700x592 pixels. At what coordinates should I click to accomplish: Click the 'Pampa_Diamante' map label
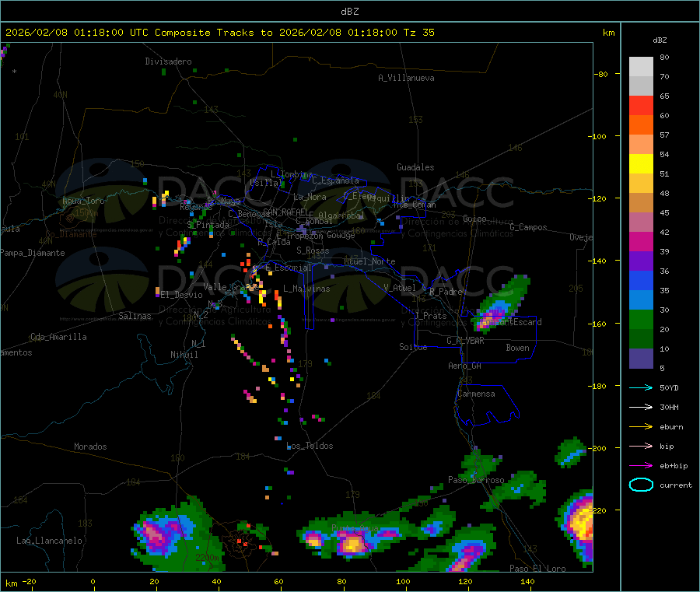click(x=32, y=253)
